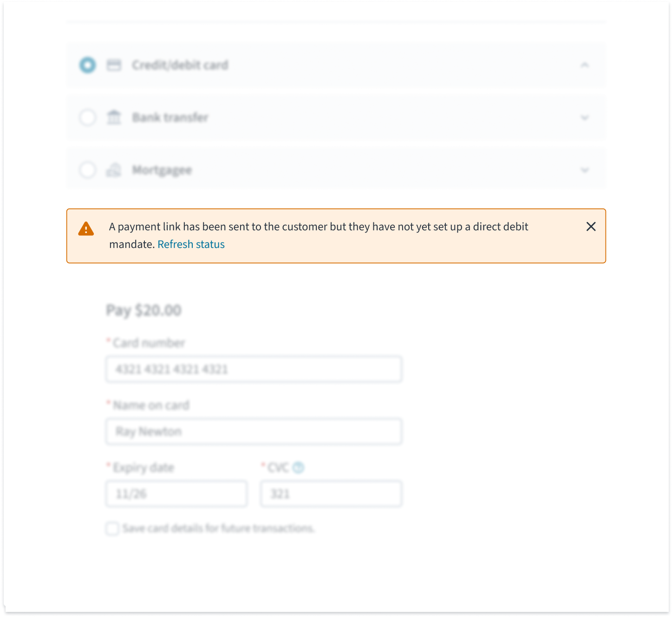Collapse the Credit/debit card section
The image size is (672, 617).
click(x=585, y=65)
